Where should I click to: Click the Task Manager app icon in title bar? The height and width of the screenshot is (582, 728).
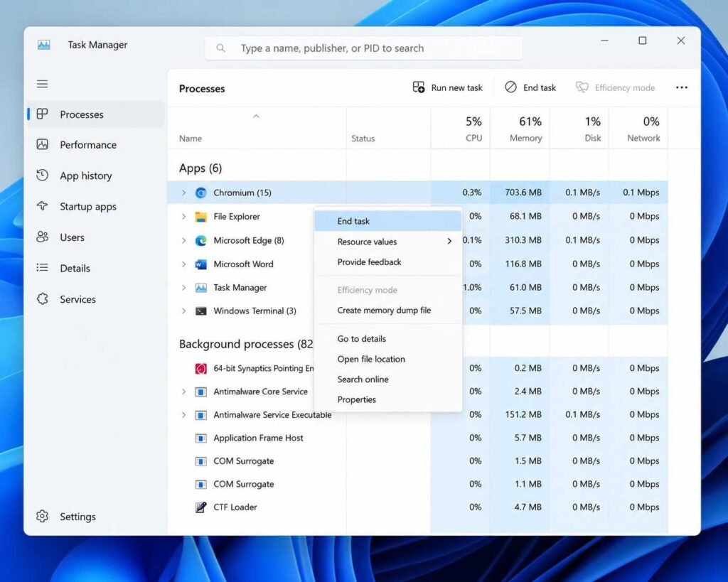43,45
